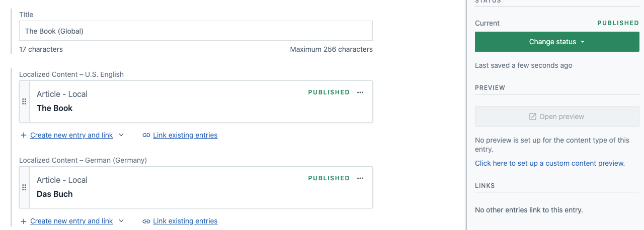The height and width of the screenshot is (230, 644).
Task: Click the plus icon under German content
Action: click(23, 221)
